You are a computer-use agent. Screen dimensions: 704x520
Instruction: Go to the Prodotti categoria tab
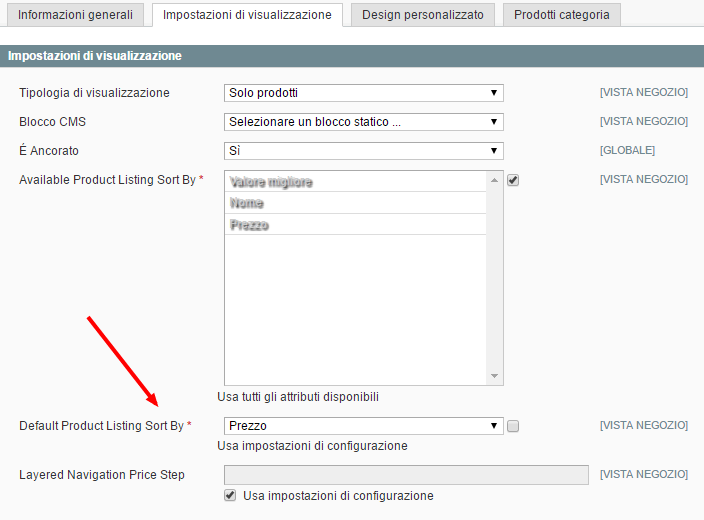coord(562,15)
